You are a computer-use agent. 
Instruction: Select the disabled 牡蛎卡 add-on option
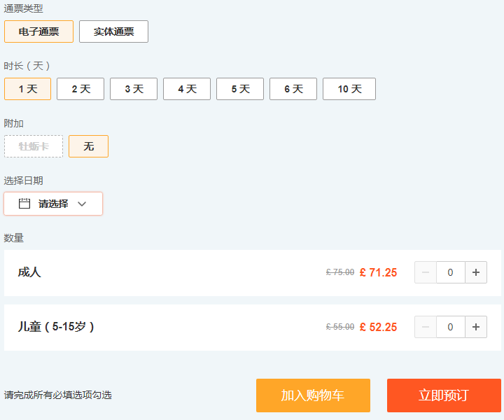[x=34, y=146]
